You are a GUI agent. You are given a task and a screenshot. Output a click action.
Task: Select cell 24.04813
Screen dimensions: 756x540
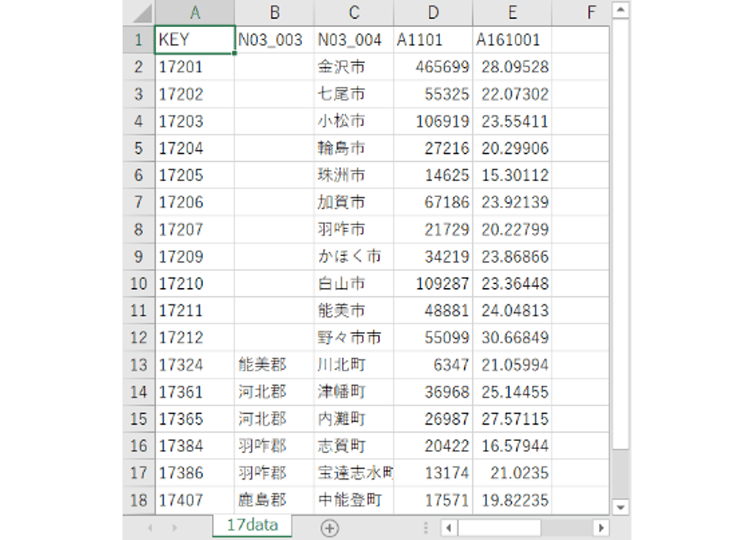(x=512, y=311)
